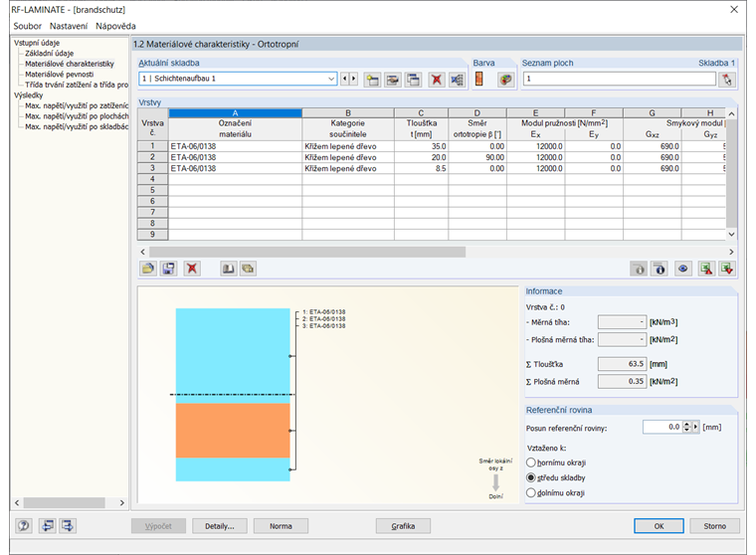Screen dimensions: 756x555
Task: Open 'Max. napětí/využití po skladbách' results
Action: (77, 127)
